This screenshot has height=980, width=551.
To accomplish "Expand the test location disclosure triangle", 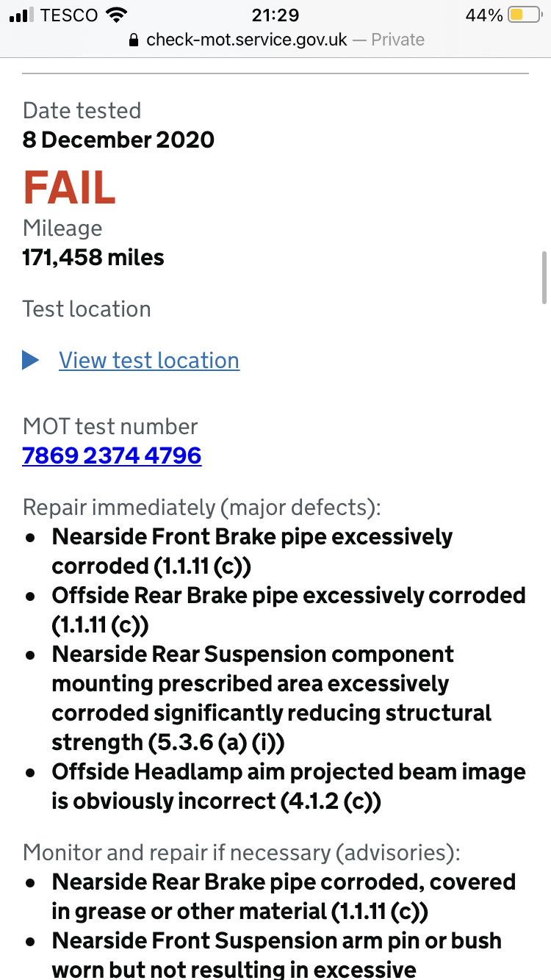I will click(31, 360).
